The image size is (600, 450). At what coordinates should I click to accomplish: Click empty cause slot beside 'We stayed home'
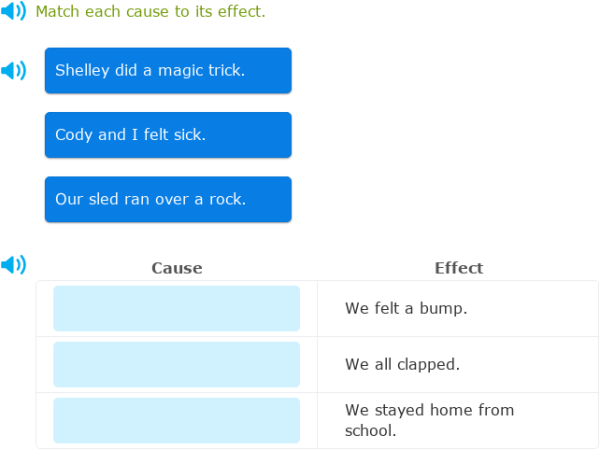[x=176, y=420]
